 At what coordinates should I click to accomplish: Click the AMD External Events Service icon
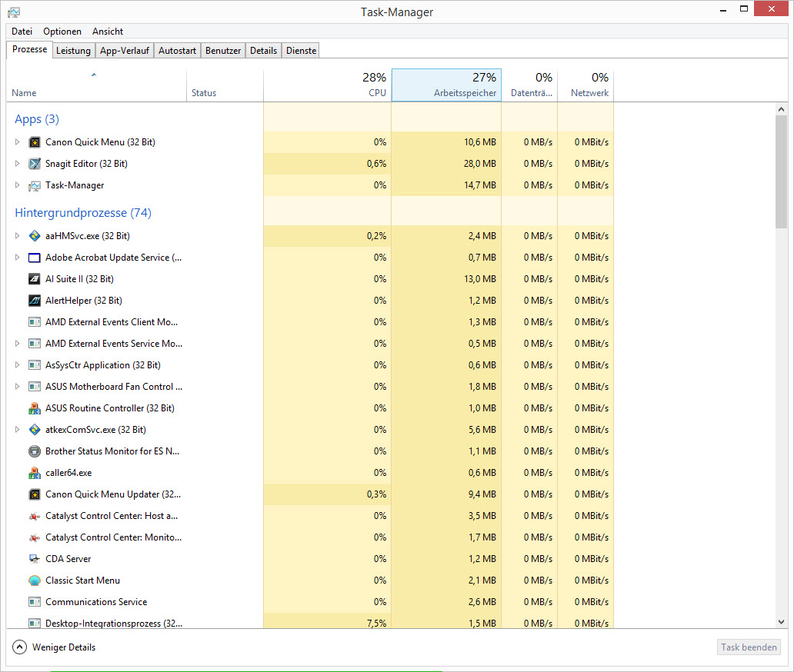pyautogui.click(x=35, y=344)
